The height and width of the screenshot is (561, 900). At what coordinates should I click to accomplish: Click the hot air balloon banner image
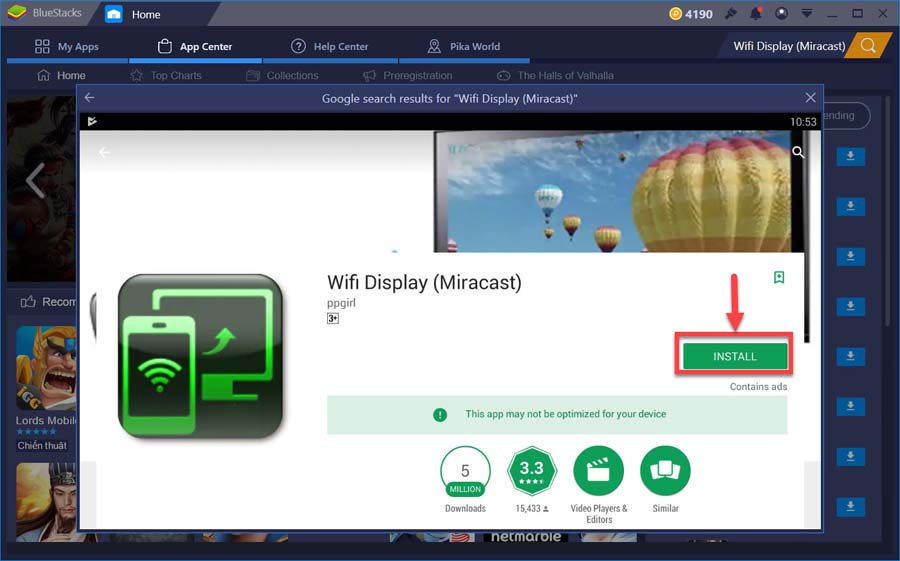click(x=619, y=191)
